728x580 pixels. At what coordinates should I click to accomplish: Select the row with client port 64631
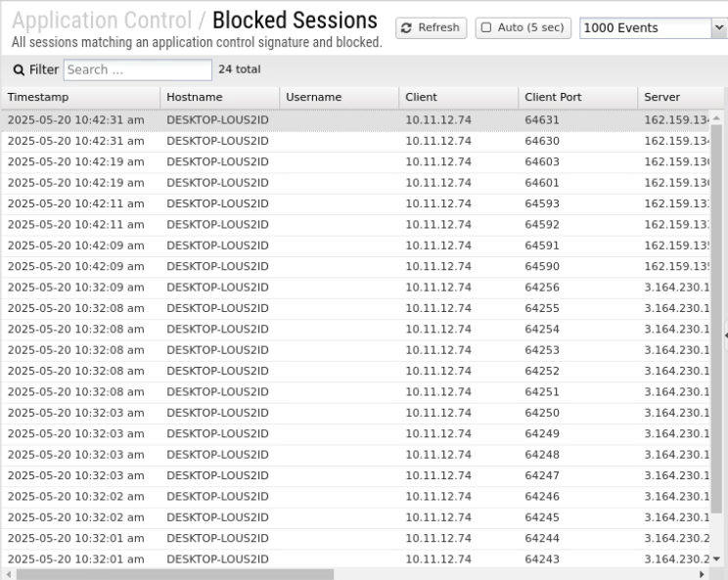pyautogui.click(x=352, y=120)
